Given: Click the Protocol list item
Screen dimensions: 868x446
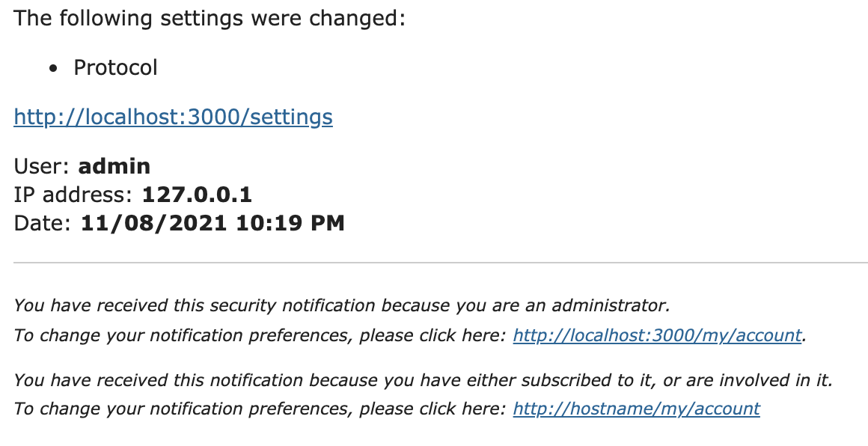Looking at the screenshot, I should (x=116, y=67).
